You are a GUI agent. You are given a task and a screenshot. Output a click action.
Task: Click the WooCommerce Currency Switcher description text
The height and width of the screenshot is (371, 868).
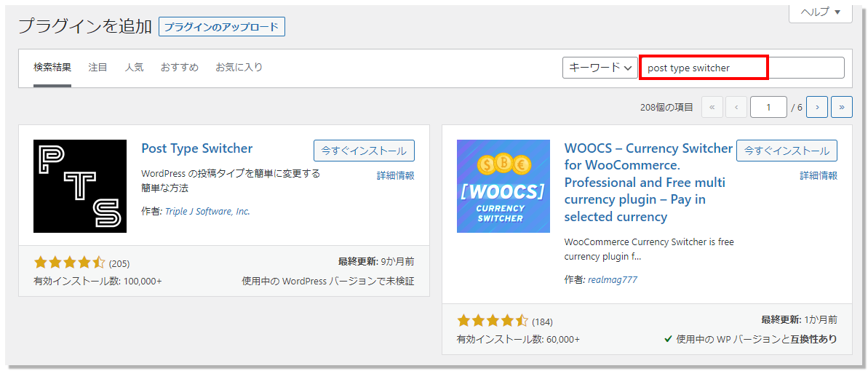pos(649,250)
